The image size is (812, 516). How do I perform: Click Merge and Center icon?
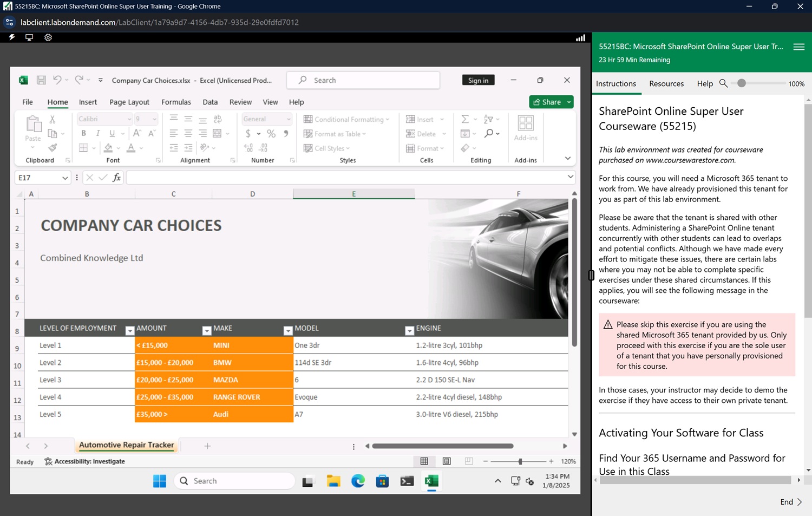tap(218, 133)
